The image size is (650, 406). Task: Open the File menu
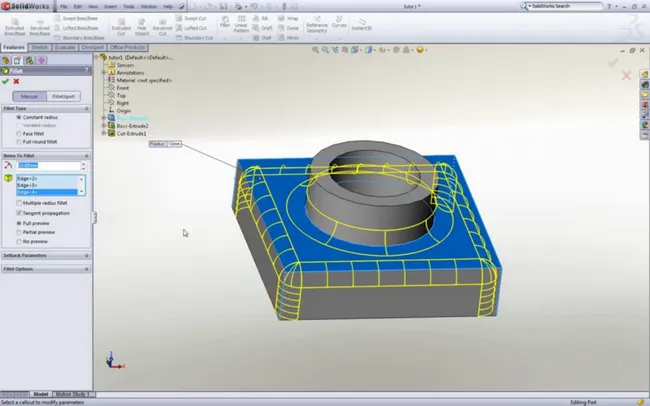pos(63,7)
